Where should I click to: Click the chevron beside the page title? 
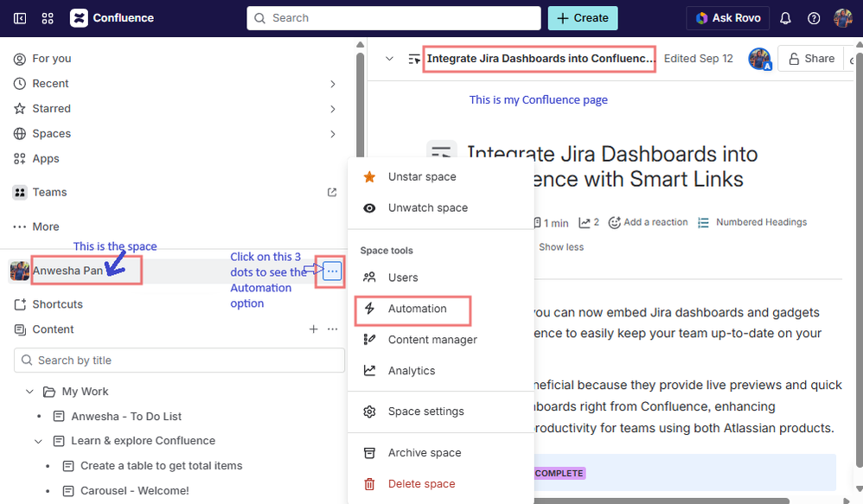pos(390,59)
